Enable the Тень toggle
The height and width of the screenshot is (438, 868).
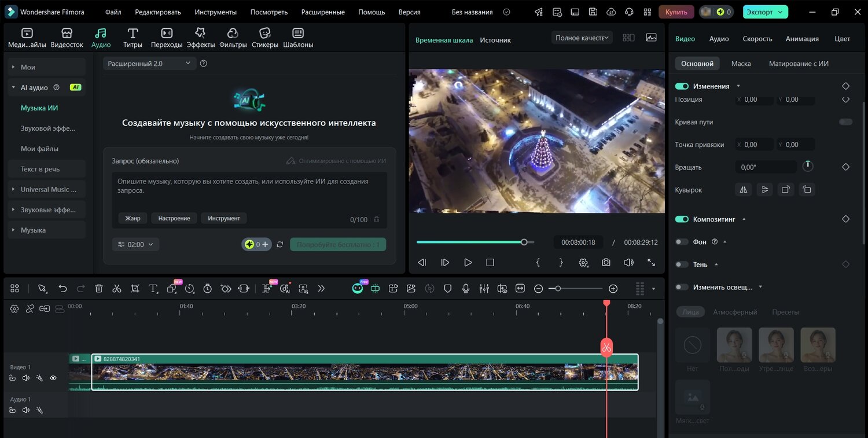(682, 264)
